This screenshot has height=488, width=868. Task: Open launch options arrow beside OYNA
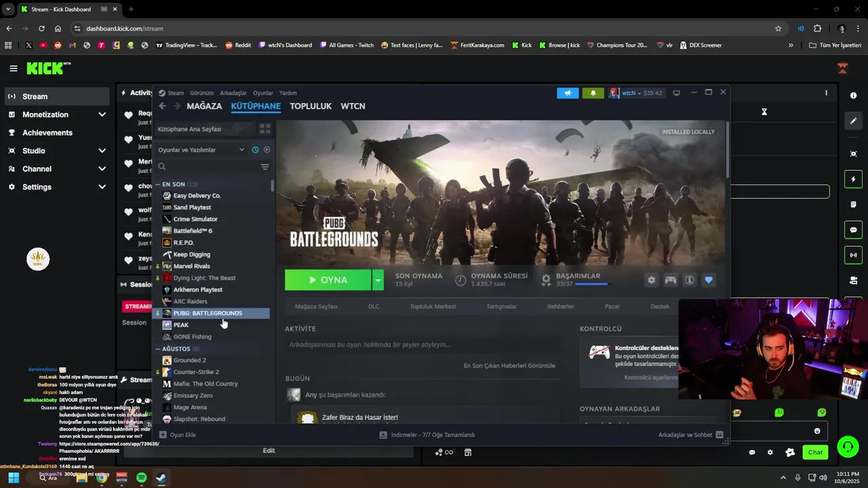(378, 280)
